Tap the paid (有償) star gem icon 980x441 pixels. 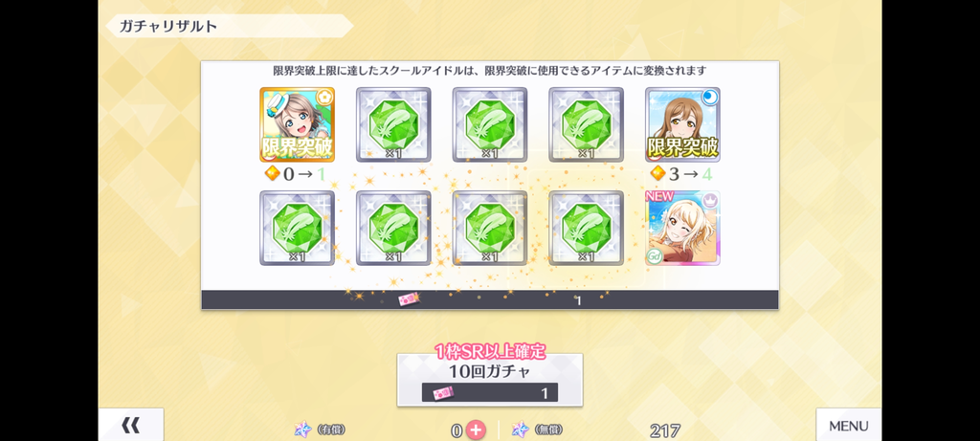303,430
